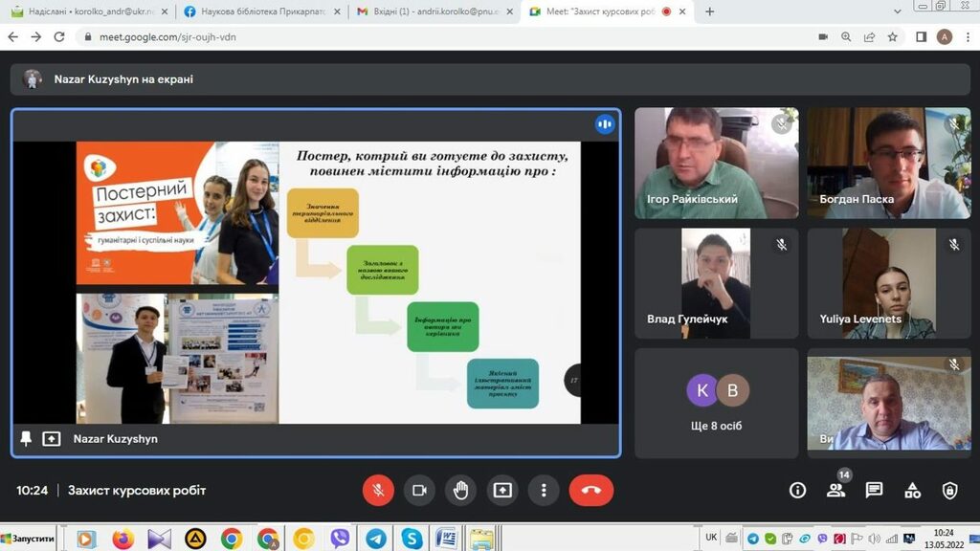Image resolution: width=980 pixels, height=551 pixels.
Task: Bookmark this page with the star icon
Action: [892, 37]
